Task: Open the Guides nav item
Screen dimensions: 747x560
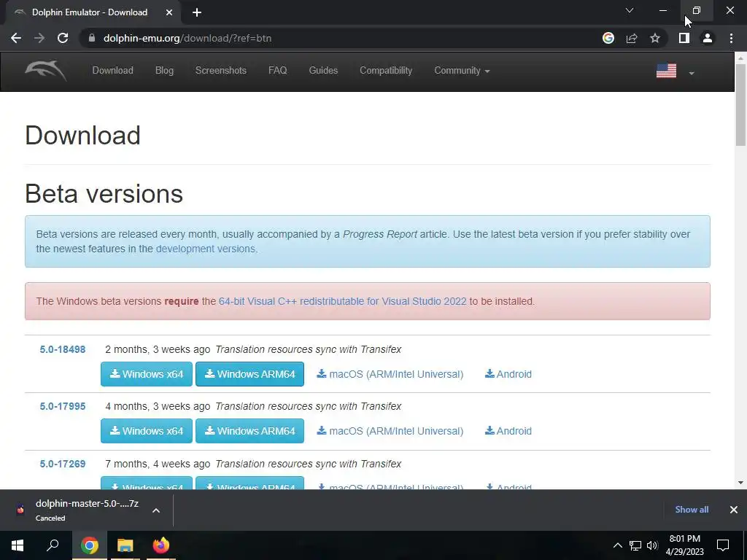Action: coord(323,71)
